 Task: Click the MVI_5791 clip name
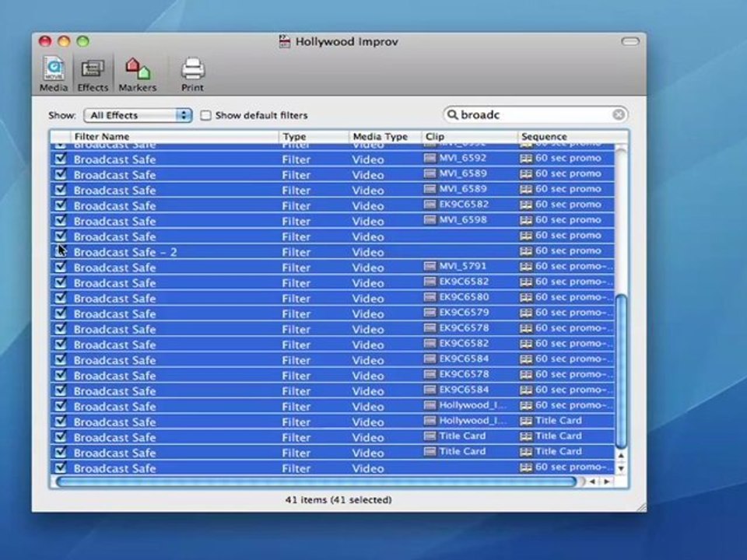[x=462, y=266]
